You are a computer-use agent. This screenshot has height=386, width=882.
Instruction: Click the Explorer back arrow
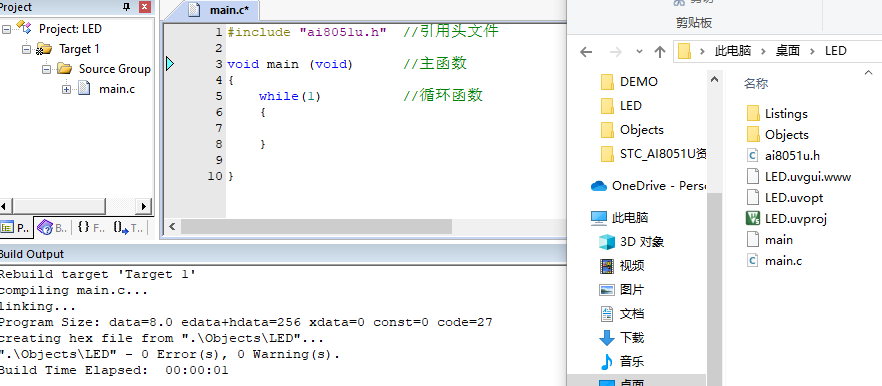point(586,52)
